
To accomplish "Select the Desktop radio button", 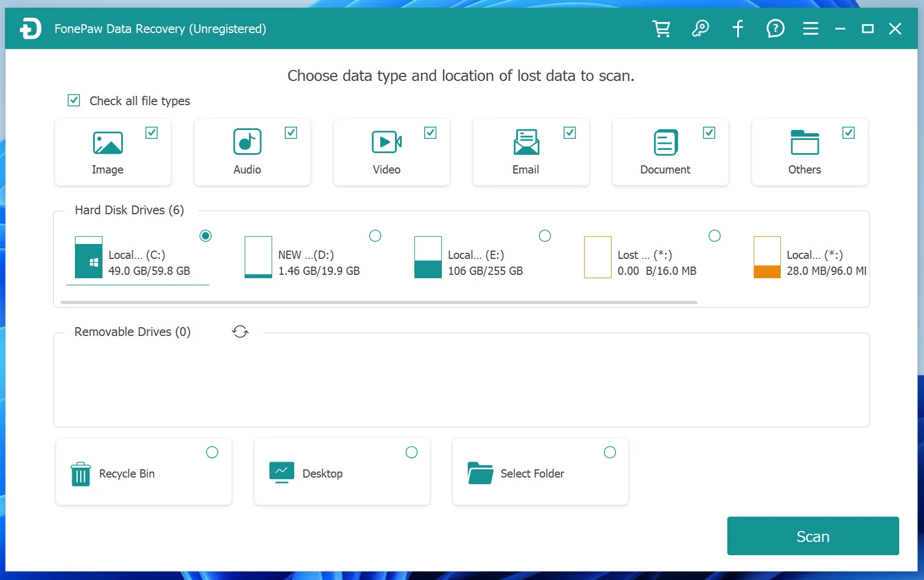I will coord(412,452).
